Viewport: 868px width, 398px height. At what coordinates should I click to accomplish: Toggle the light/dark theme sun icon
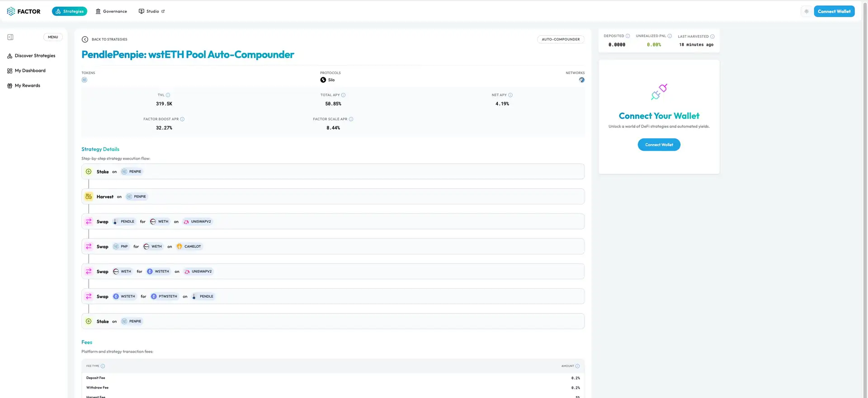point(806,11)
